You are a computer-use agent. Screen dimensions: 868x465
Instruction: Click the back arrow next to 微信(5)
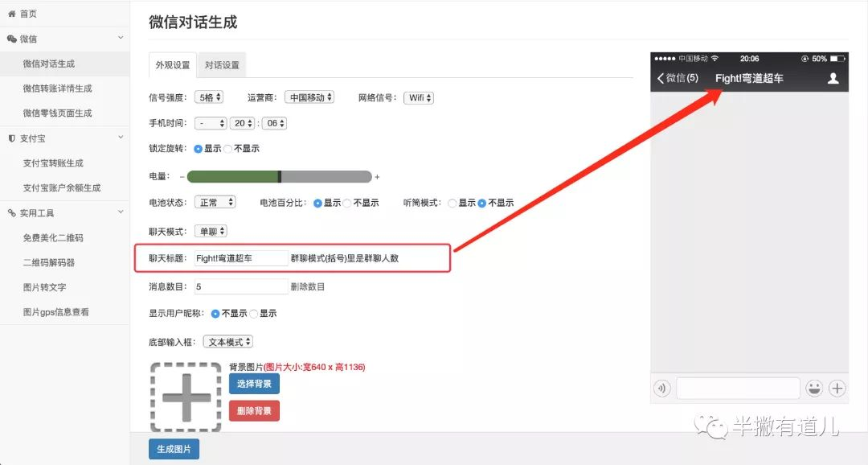click(661, 78)
